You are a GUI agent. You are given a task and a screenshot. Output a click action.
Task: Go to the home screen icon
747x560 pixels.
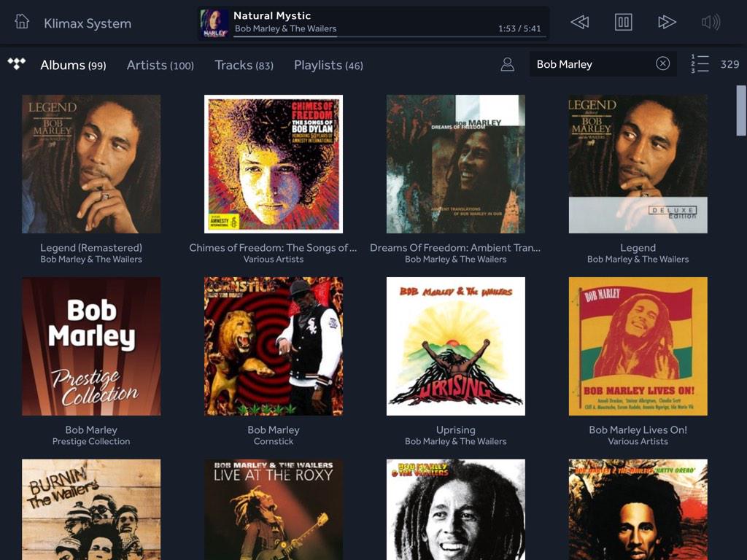tap(22, 22)
